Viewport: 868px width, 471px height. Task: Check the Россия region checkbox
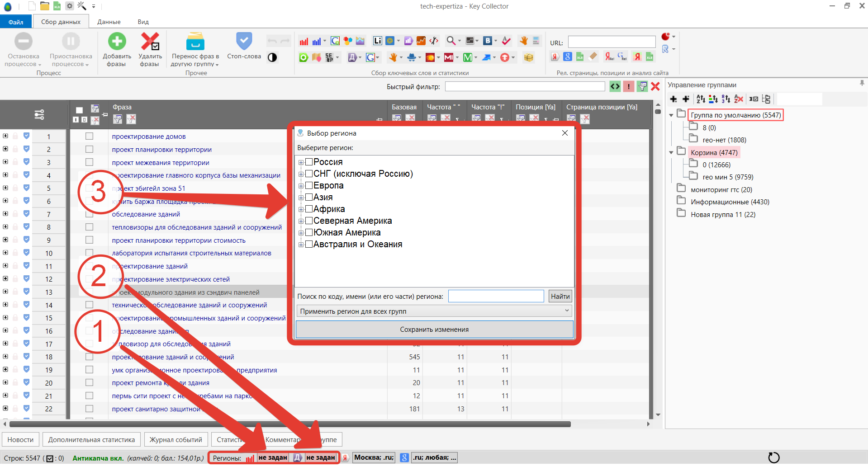click(309, 162)
